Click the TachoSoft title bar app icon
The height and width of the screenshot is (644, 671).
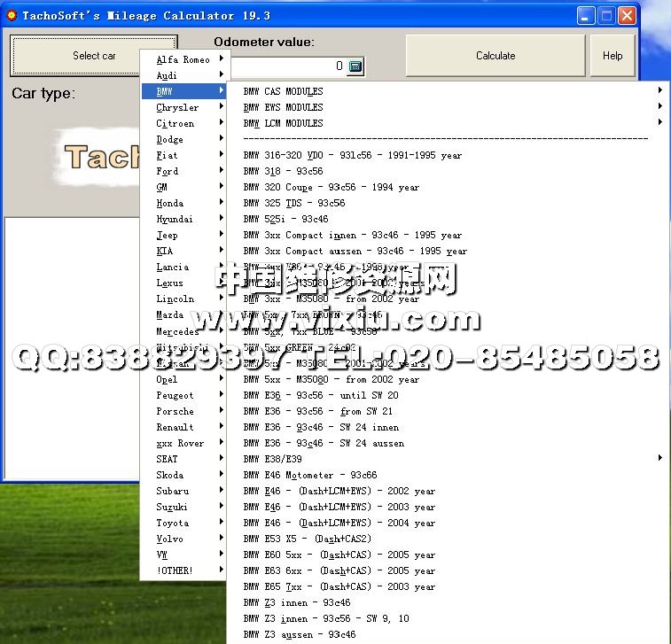coord(11,15)
